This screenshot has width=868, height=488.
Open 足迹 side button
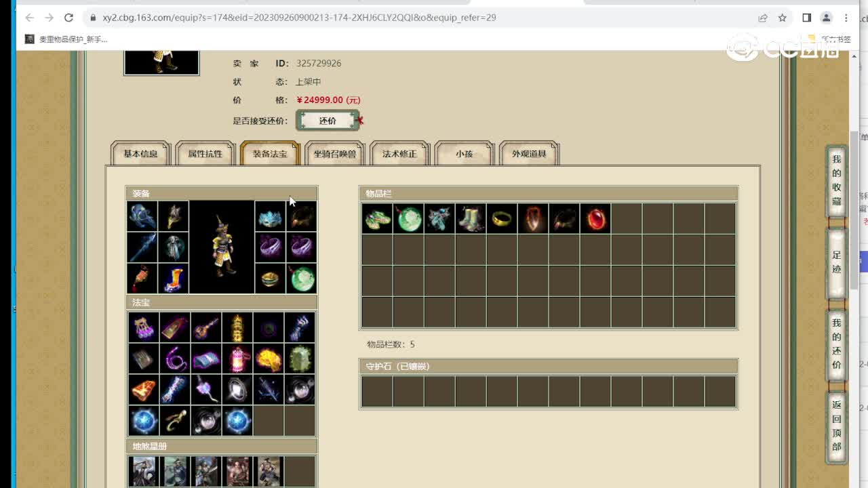tap(837, 262)
